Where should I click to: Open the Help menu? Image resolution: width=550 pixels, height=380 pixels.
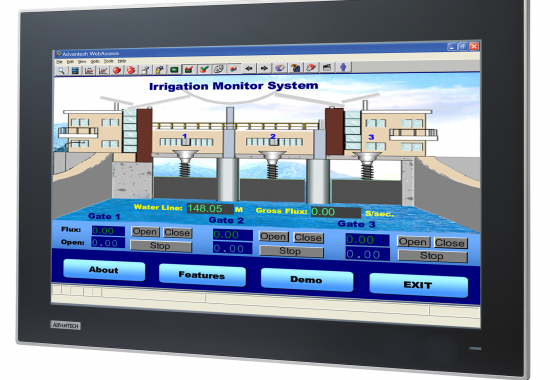click(122, 61)
